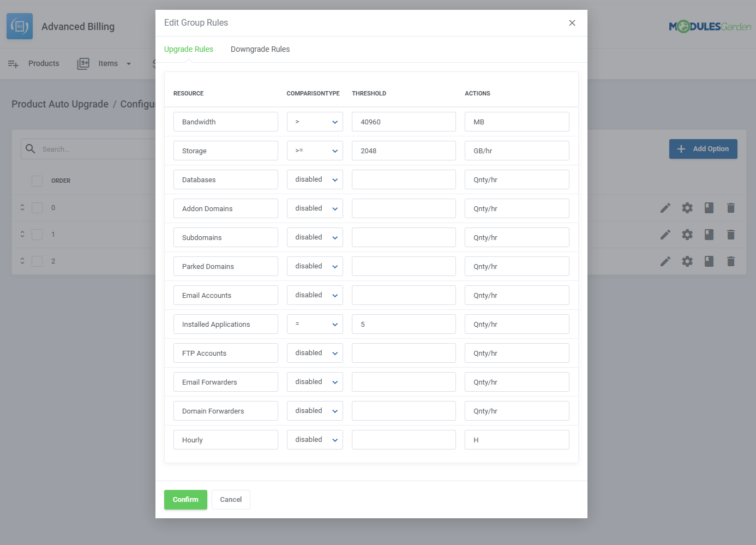Click the ModulesGarden logo
Image resolution: width=756 pixels, height=545 pixels.
click(x=710, y=26)
